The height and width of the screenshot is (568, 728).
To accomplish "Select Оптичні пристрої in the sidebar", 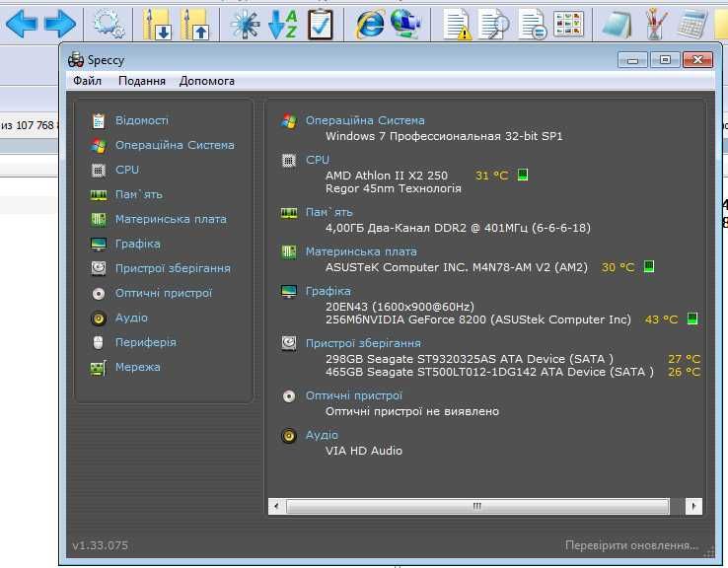I will coord(164,293).
